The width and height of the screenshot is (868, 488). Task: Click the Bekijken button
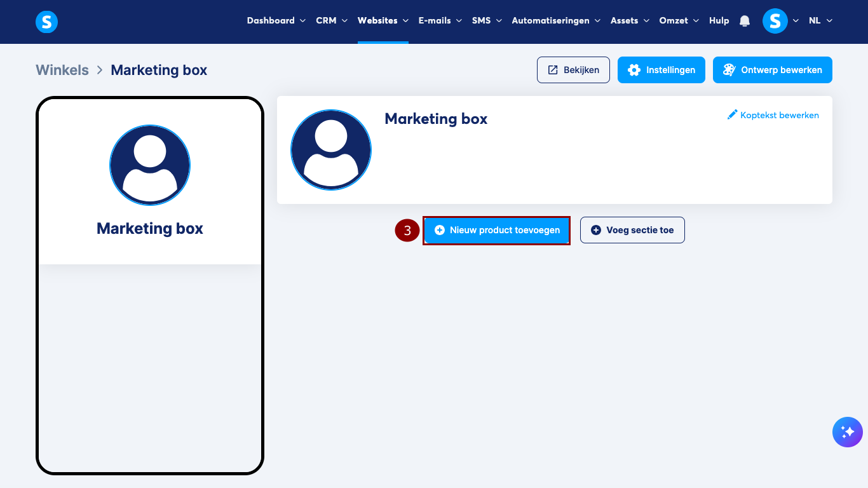pyautogui.click(x=573, y=70)
